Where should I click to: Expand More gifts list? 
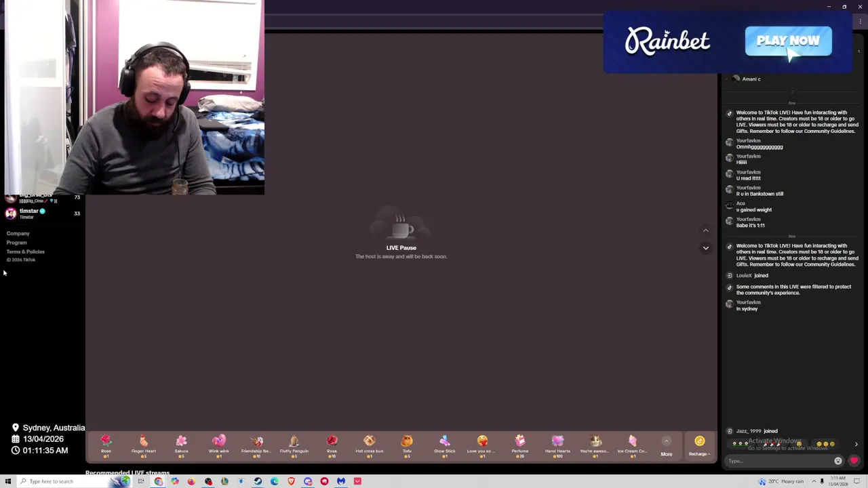(667, 447)
